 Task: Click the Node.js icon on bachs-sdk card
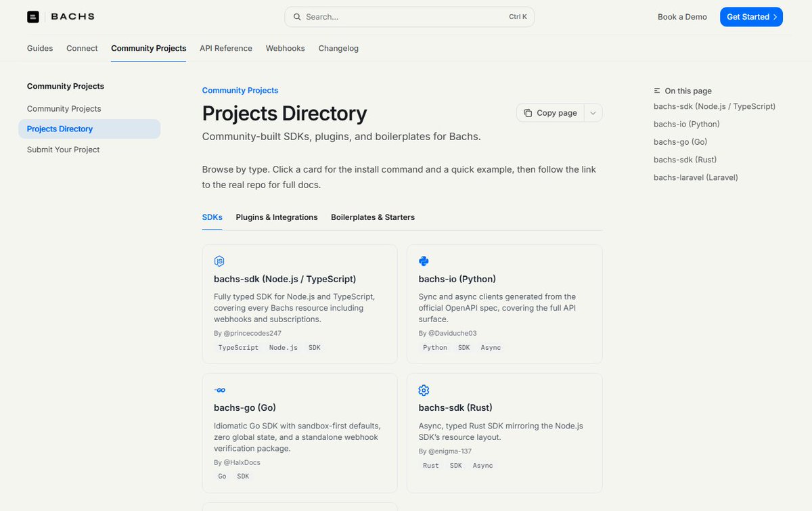[219, 261]
